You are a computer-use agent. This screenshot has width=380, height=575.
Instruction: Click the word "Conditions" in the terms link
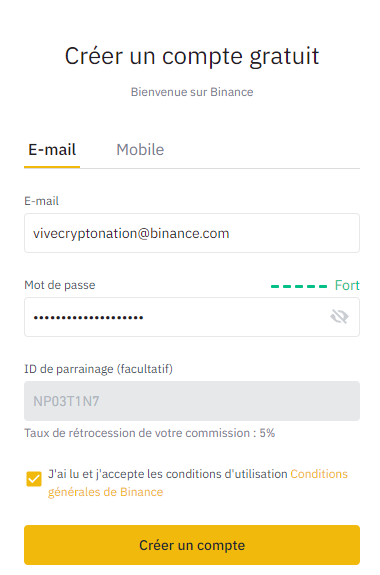[319, 474]
